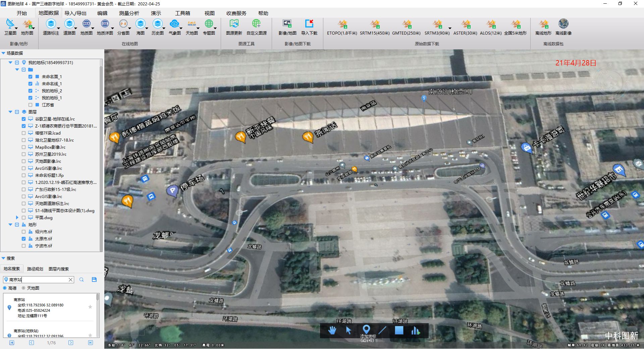
Task: Open the 专题图 thematic map
Action: tap(209, 27)
